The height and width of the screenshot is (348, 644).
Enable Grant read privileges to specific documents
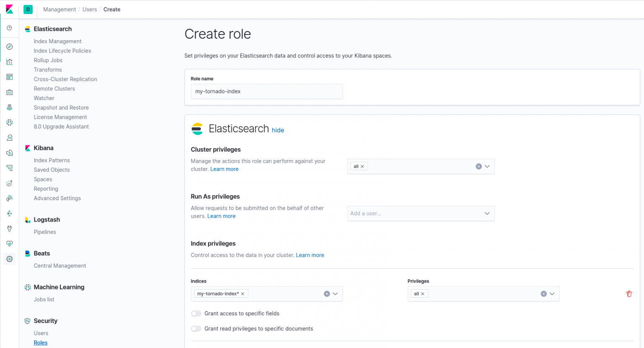(196, 328)
